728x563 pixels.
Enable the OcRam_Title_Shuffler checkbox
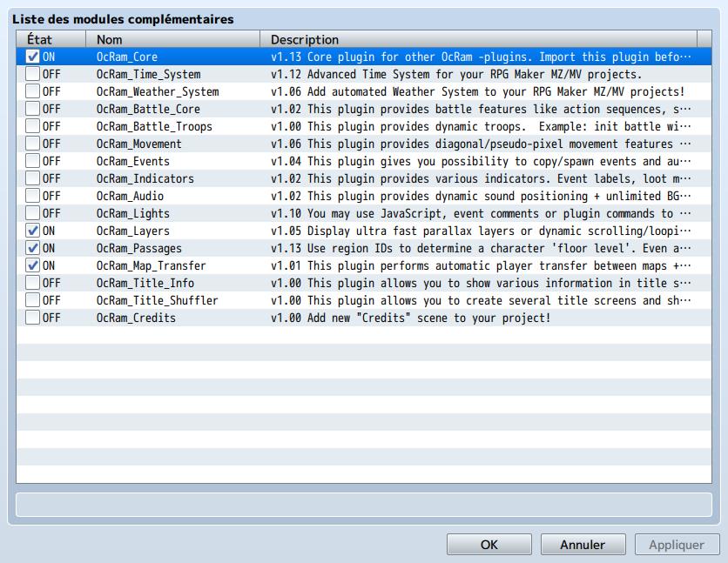click(32, 300)
